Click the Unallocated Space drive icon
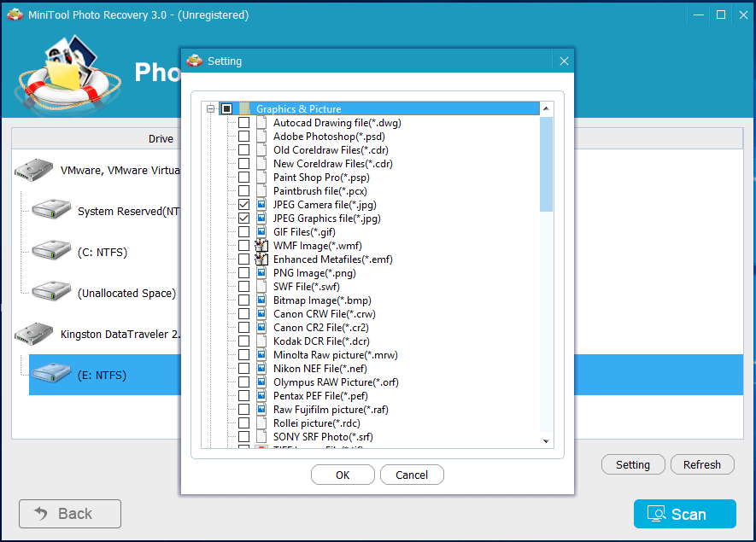Screen dimensions: 756x542 (x=51, y=292)
